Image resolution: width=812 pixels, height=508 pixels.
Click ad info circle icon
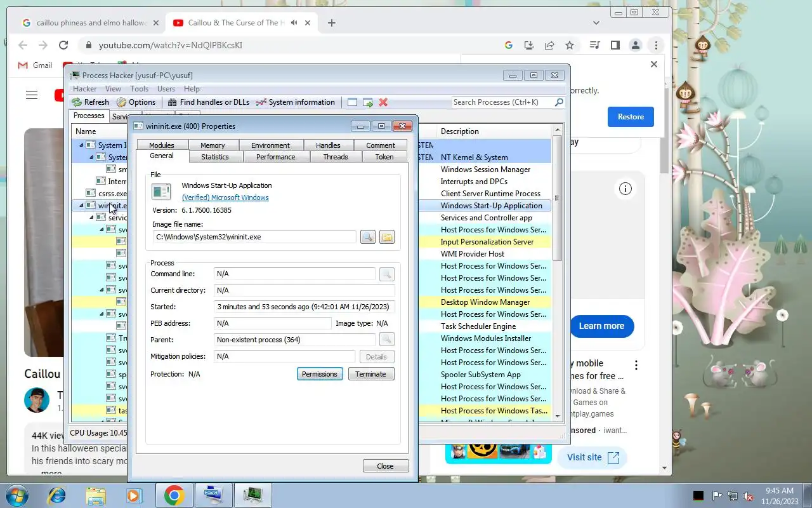(x=625, y=189)
